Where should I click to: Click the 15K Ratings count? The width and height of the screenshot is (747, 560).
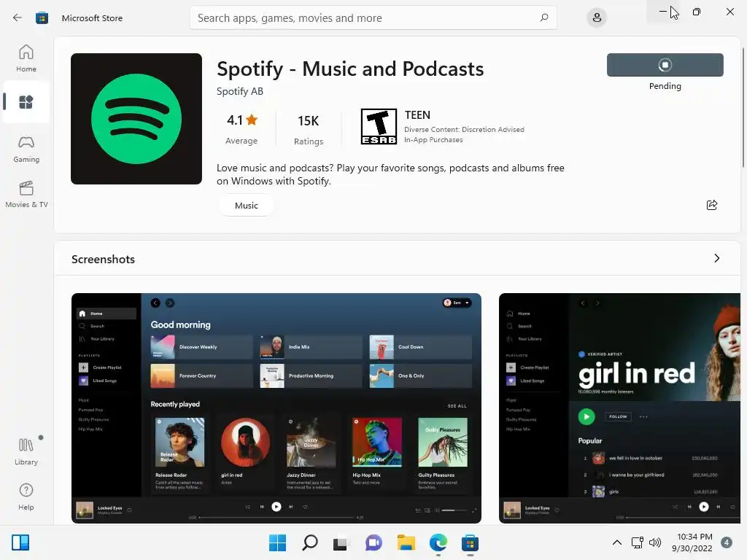(x=309, y=130)
